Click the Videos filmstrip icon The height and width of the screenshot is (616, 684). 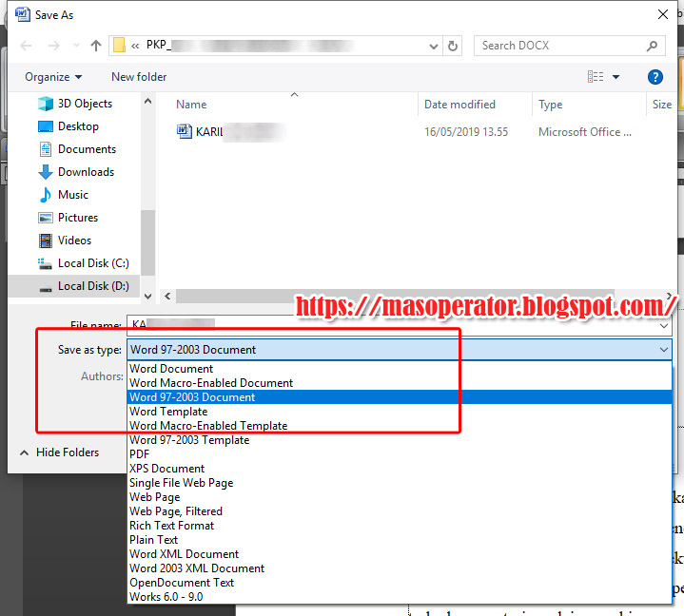tap(46, 241)
